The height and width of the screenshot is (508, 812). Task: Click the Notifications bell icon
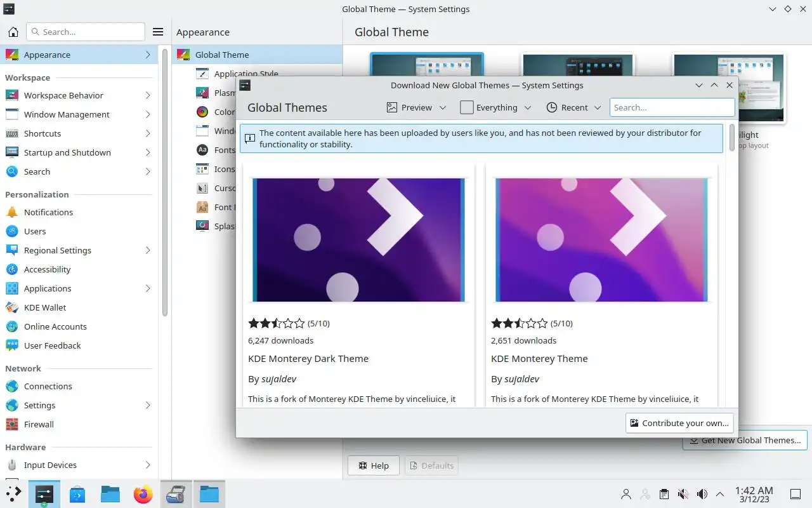coord(12,212)
